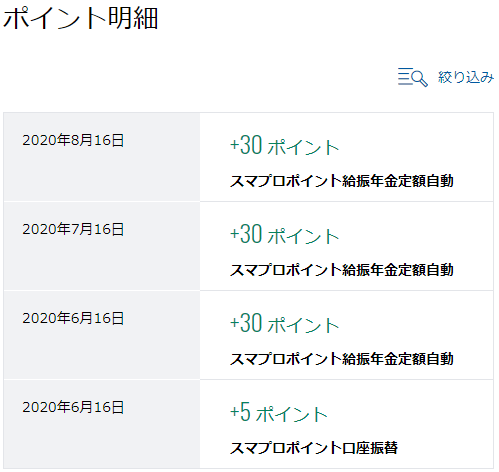Screen dimensions: 499x472
Task: Click +30 ポイント in the June row
Action: pyautogui.click(x=285, y=323)
